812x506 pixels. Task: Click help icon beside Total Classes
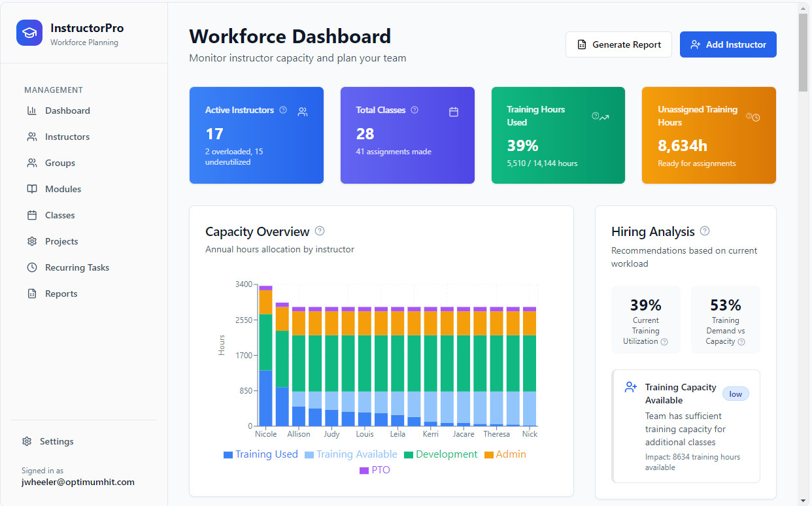point(414,110)
